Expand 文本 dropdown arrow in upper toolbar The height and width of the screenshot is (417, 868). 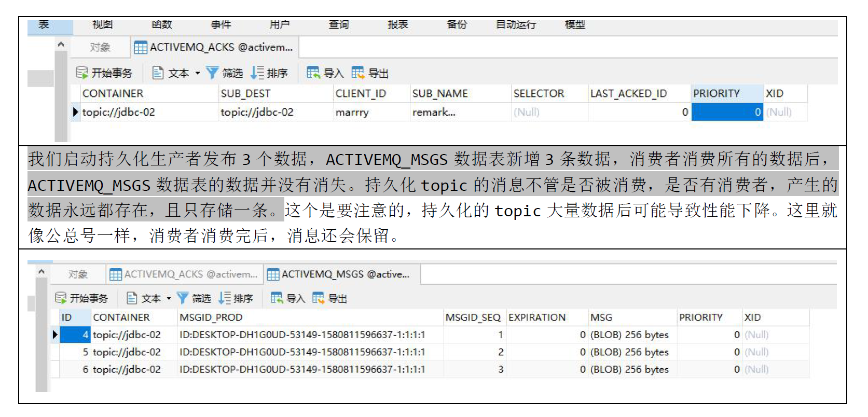coord(198,73)
